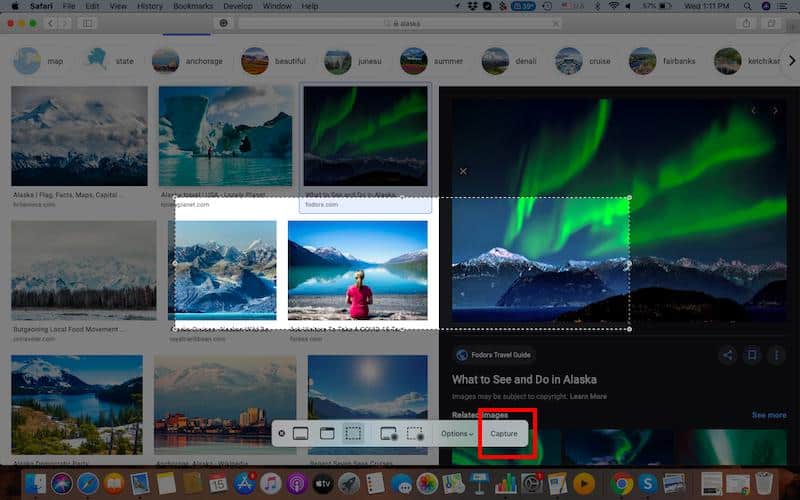Screen dimensions: 800x500
Task: Open the Apple menu
Action: [15, 6]
